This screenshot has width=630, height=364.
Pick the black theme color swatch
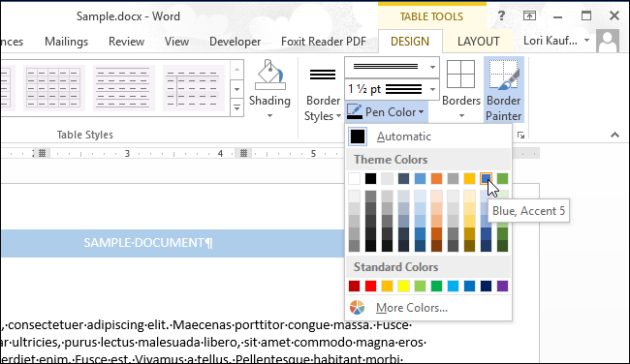pos(371,178)
